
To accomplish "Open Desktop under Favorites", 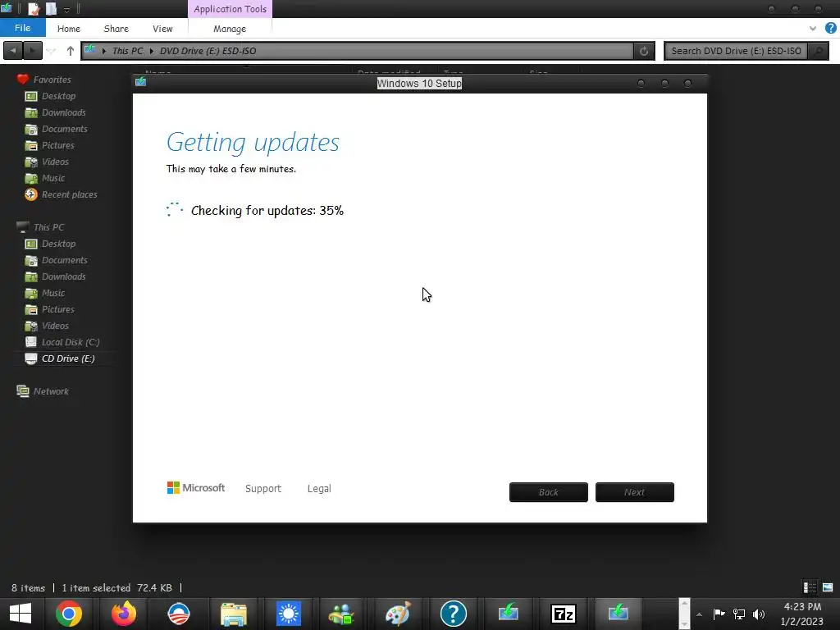I will [58, 96].
